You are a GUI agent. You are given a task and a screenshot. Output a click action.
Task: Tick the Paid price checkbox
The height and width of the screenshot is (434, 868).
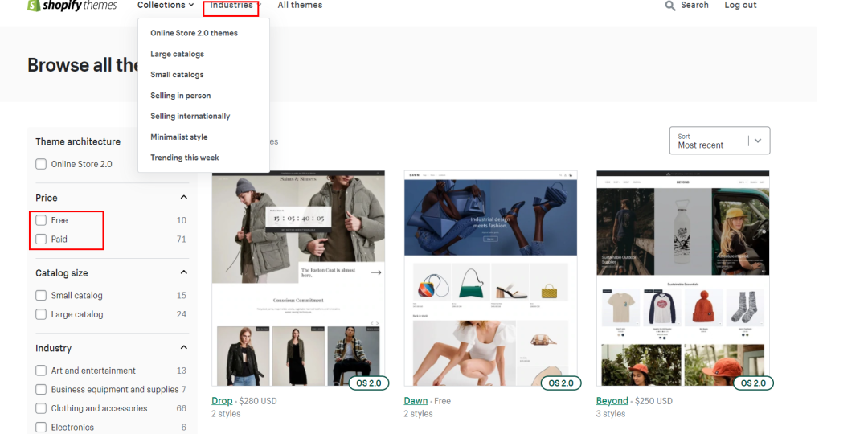[41, 240]
